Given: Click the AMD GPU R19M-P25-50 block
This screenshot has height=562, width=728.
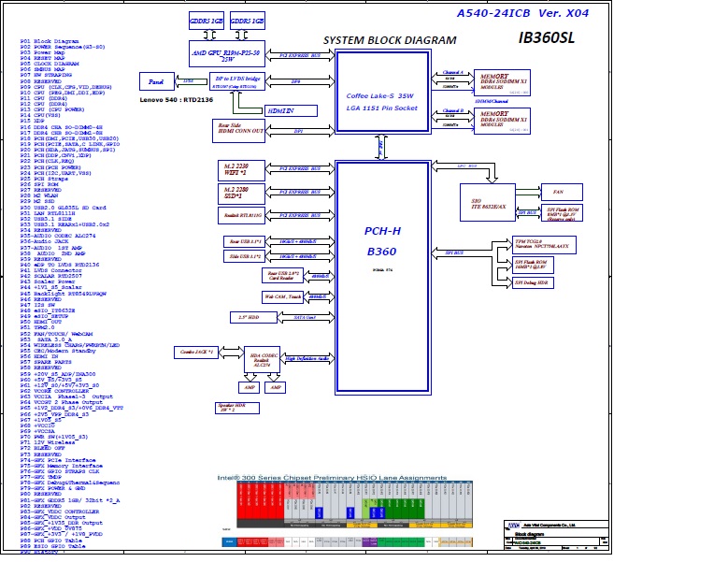Looking at the screenshot, I should [224, 53].
